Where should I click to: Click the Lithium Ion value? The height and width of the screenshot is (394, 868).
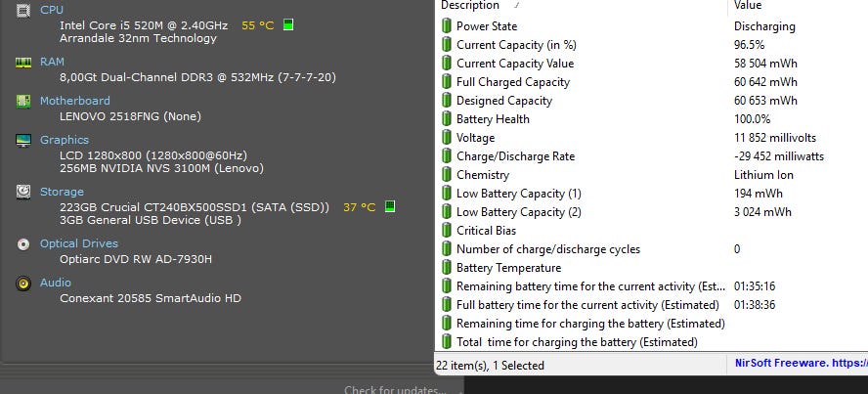(x=763, y=175)
